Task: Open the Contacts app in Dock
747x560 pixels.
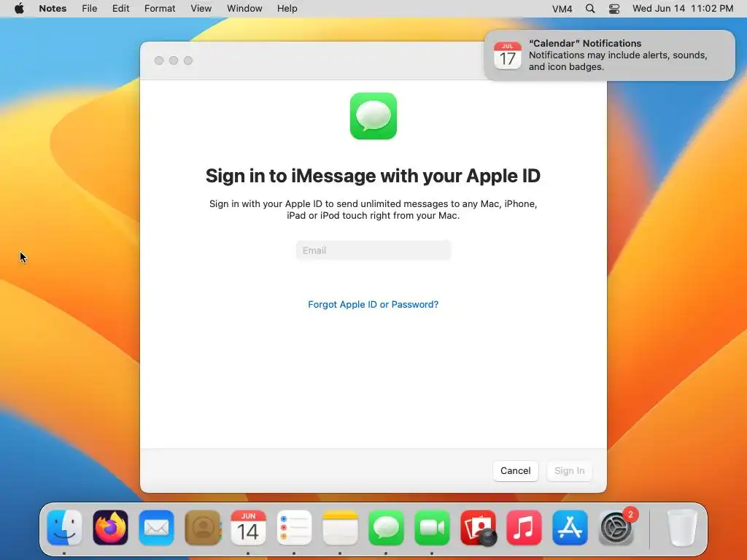Action: point(203,528)
